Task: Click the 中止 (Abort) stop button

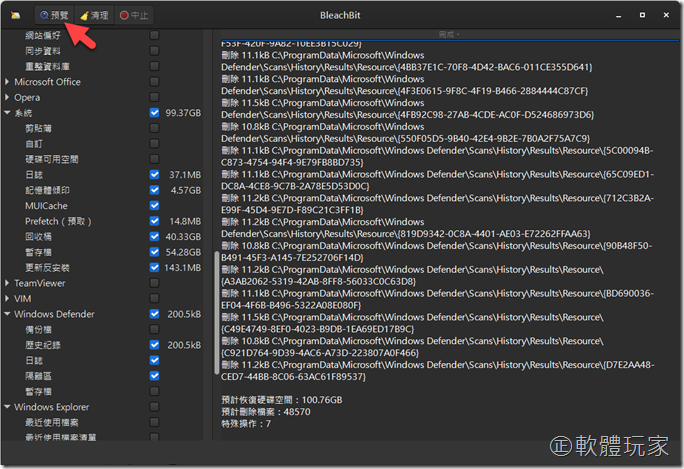Action: [x=134, y=15]
